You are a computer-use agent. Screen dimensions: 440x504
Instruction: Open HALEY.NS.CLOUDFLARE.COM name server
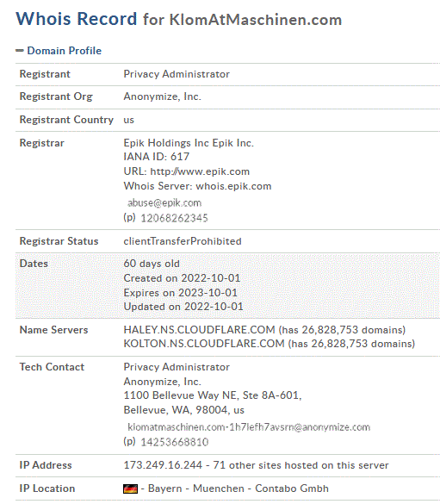pyautogui.click(x=199, y=330)
